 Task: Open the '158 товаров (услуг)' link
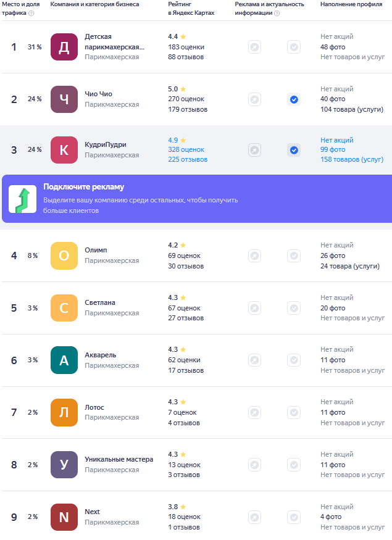click(352, 159)
